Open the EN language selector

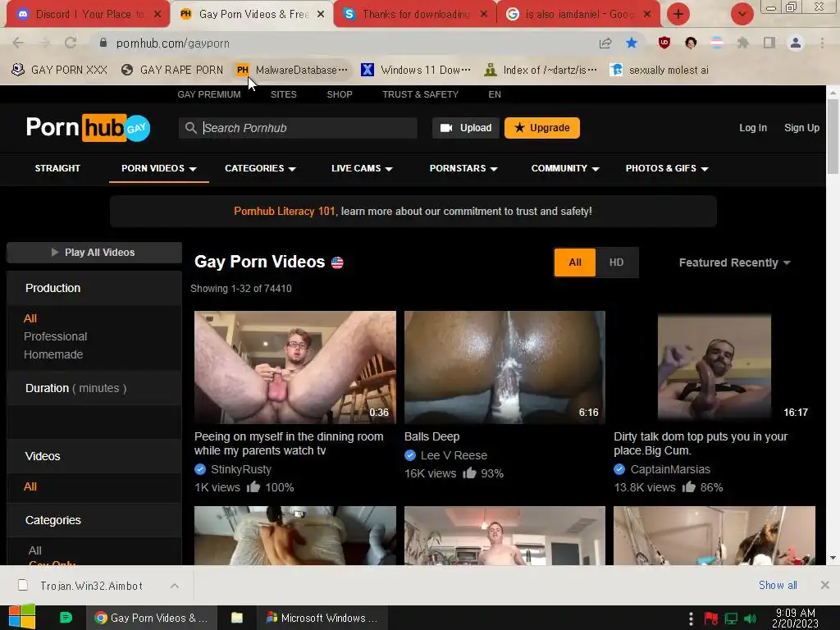pyautogui.click(x=495, y=94)
